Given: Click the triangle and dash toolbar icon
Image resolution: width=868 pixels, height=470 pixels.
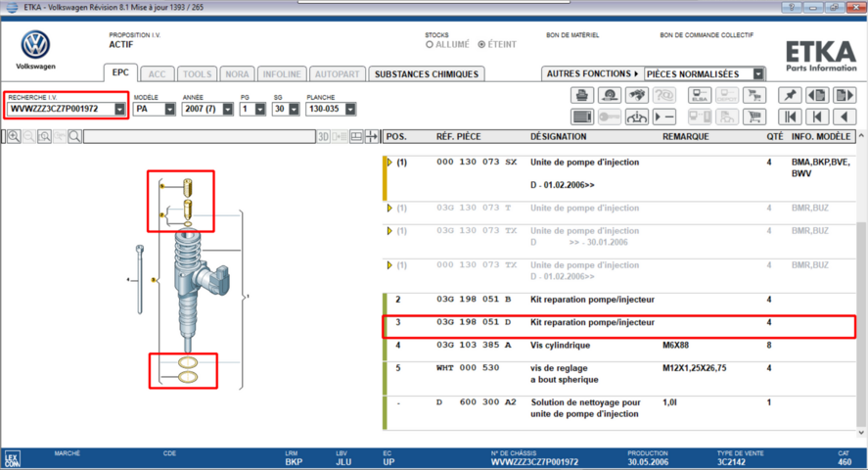Looking at the screenshot, I should tap(663, 117).
